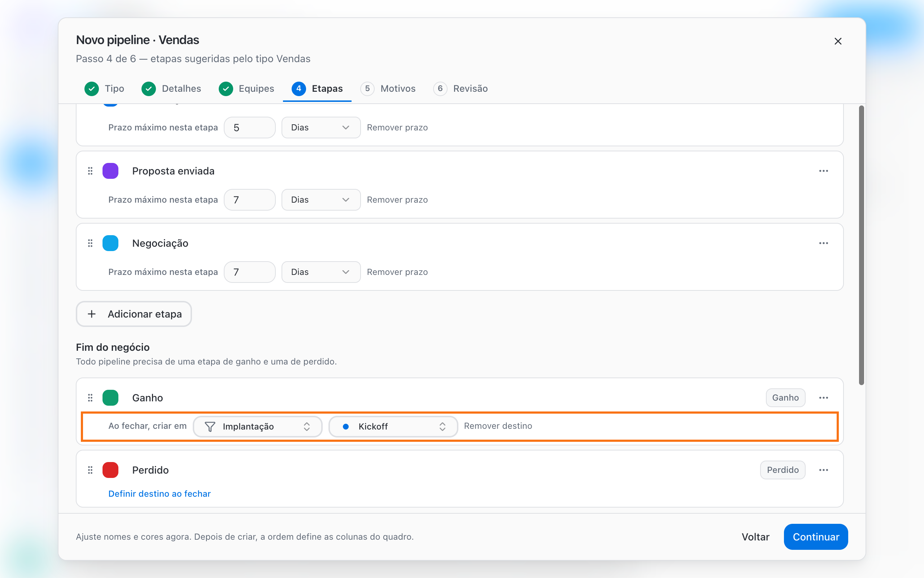
Task: Focus the Negociação deadline number field
Action: [x=250, y=272]
